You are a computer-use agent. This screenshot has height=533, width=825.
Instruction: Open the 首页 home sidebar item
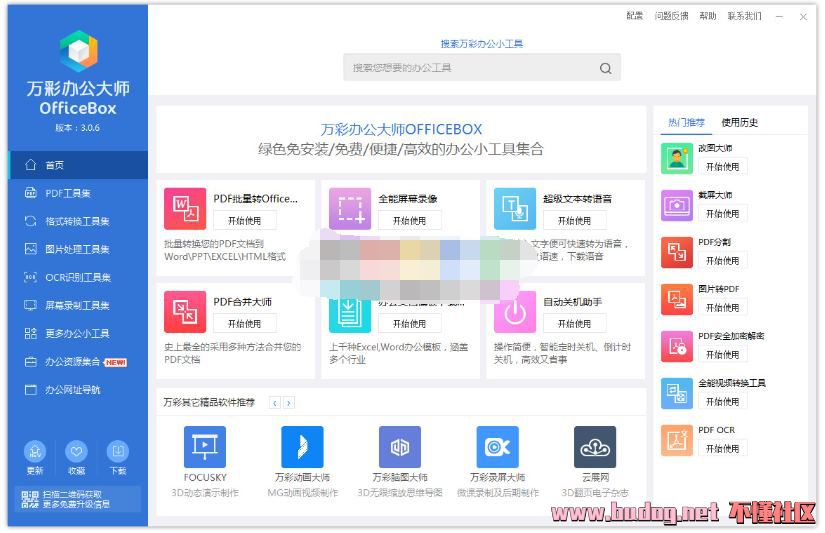78,165
